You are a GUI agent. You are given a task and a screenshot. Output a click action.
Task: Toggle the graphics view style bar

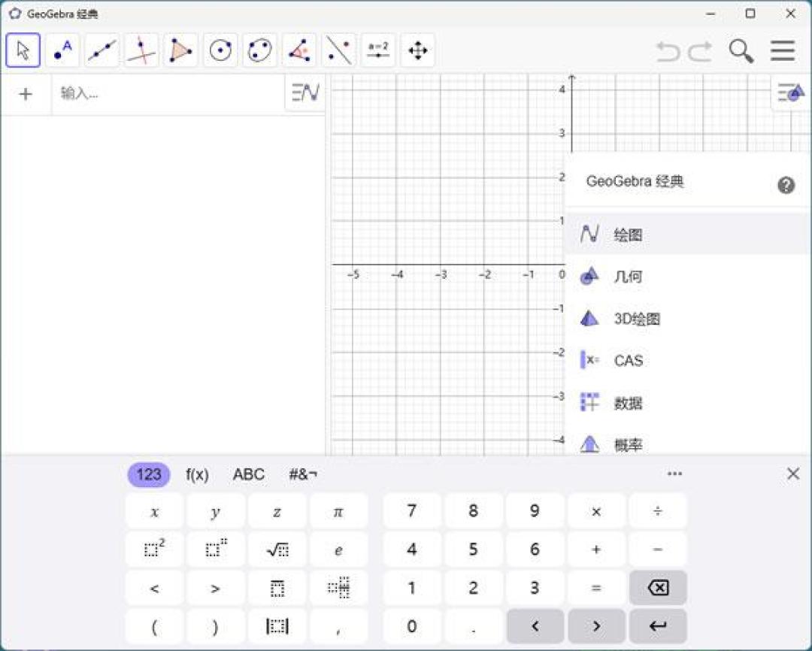tap(791, 92)
